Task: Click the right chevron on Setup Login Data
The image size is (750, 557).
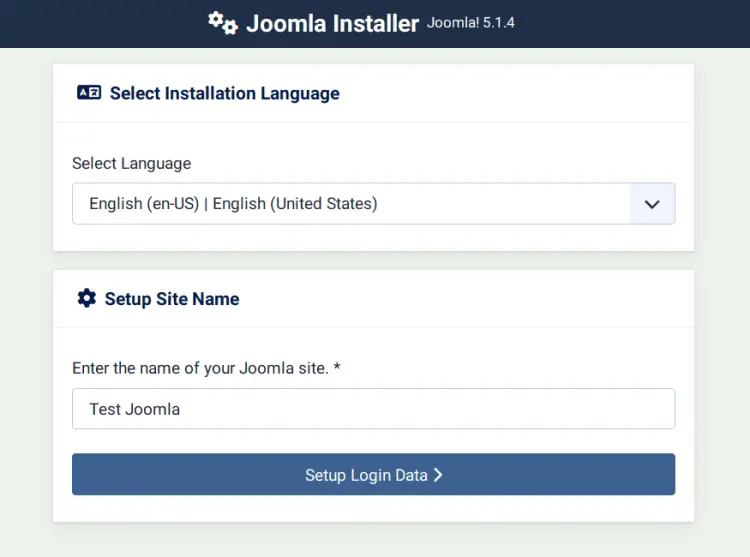Action: 438,475
